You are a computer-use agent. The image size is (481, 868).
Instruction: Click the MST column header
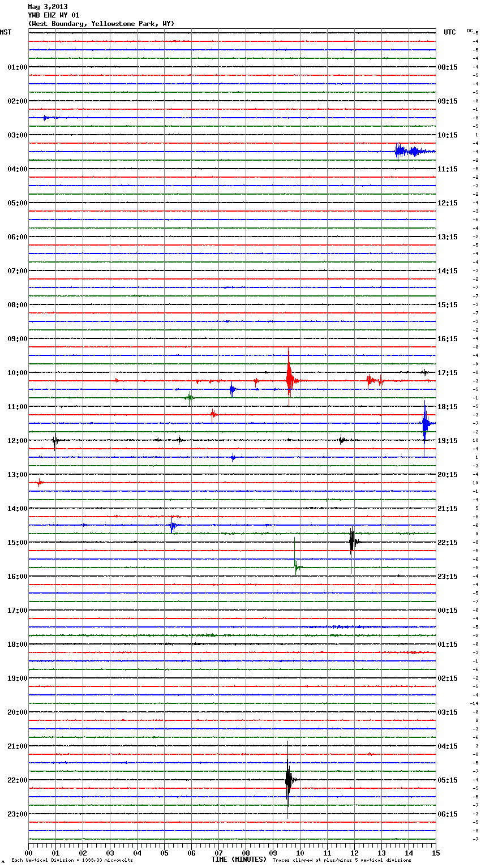click(6, 32)
